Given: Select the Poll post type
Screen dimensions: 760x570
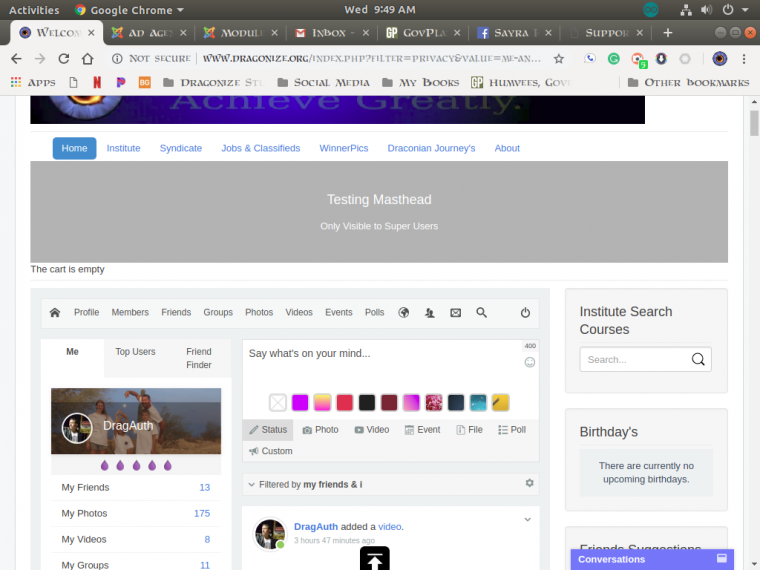Looking at the screenshot, I should tap(512, 430).
